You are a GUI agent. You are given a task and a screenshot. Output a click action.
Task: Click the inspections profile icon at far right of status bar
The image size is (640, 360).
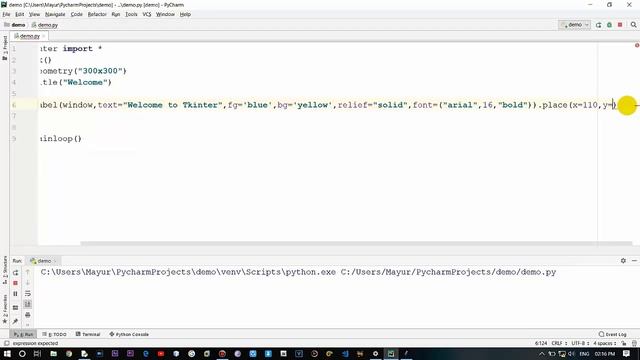click(x=634, y=343)
